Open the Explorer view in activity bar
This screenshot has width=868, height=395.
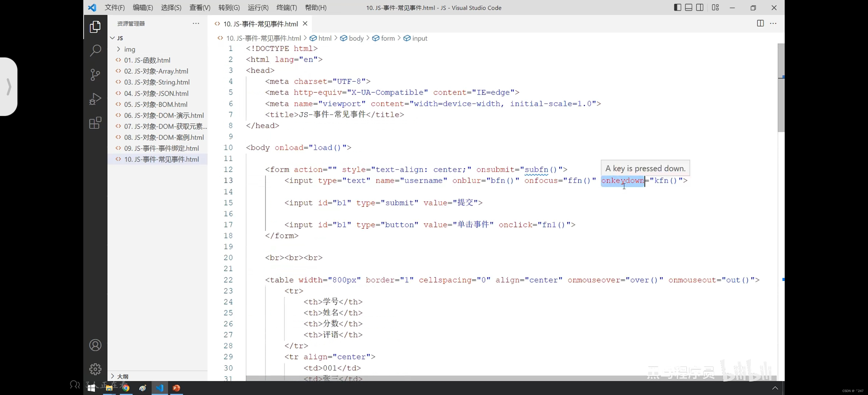coord(95,27)
